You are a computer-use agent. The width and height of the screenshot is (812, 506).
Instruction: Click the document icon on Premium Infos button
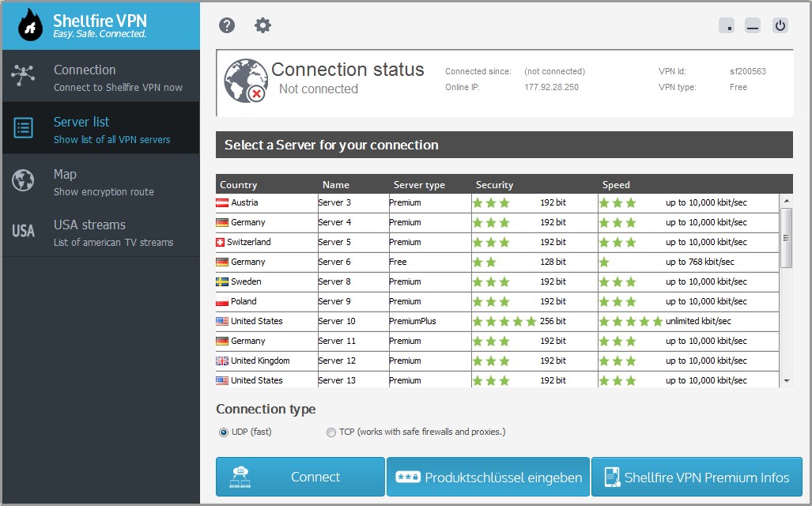click(612, 477)
